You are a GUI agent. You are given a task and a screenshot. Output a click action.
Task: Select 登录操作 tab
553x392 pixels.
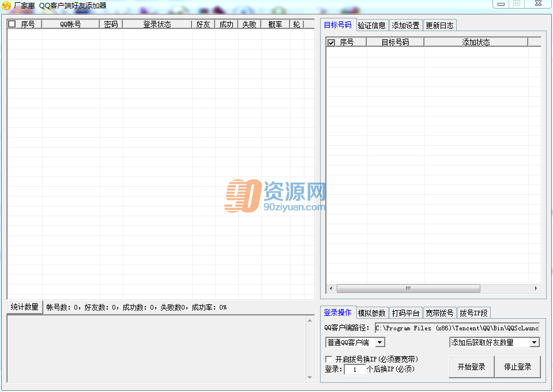(x=338, y=312)
